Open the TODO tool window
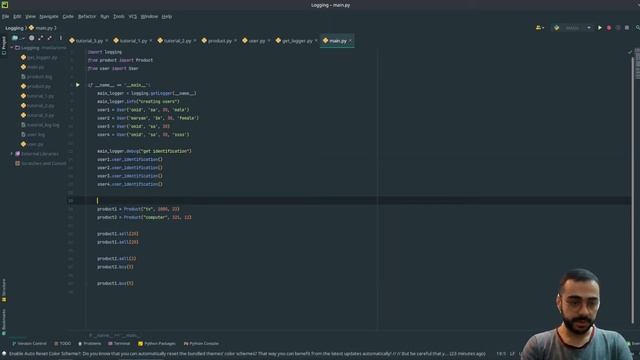Screen dimensions: 640x360 pyautogui.click(x=62, y=344)
